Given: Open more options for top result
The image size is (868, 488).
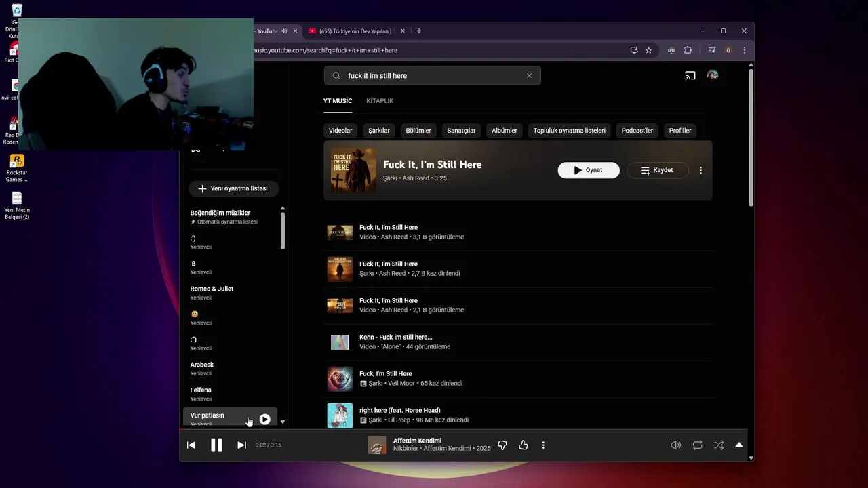Looking at the screenshot, I should pyautogui.click(x=701, y=171).
